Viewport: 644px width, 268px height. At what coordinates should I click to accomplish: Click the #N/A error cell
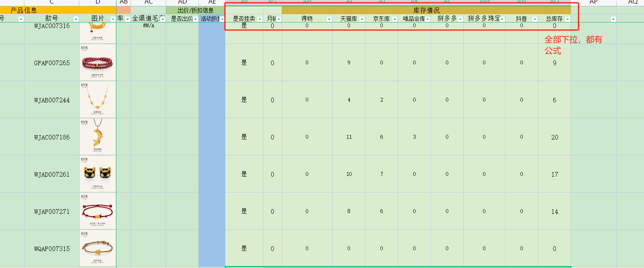click(x=148, y=26)
